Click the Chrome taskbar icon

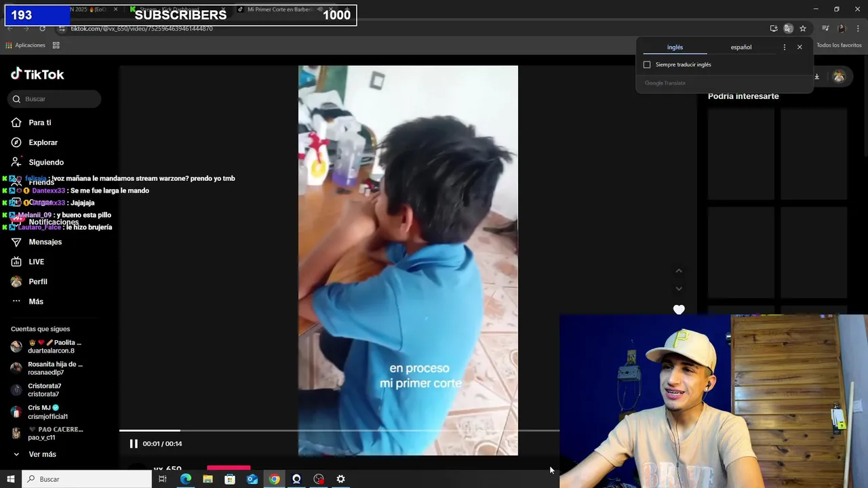(274, 479)
